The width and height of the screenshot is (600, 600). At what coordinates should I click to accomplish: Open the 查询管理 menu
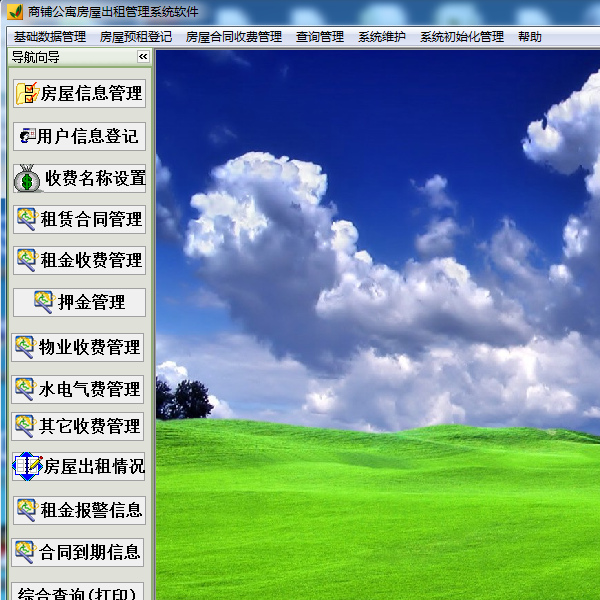[320, 37]
